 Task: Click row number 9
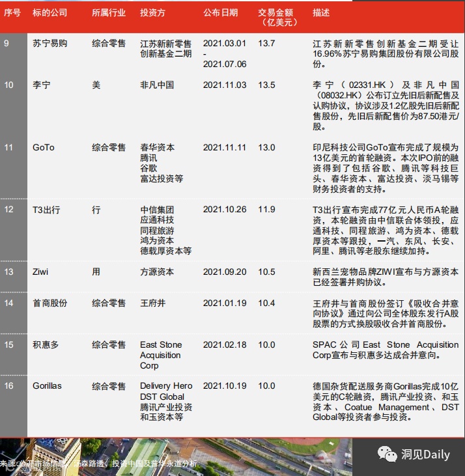point(7,44)
